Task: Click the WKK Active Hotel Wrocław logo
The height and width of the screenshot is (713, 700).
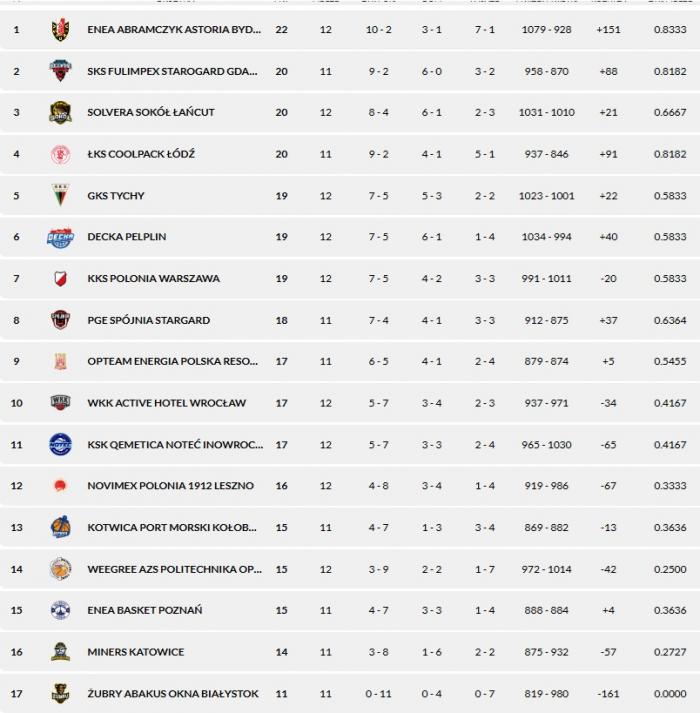Action: (x=60, y=403)
